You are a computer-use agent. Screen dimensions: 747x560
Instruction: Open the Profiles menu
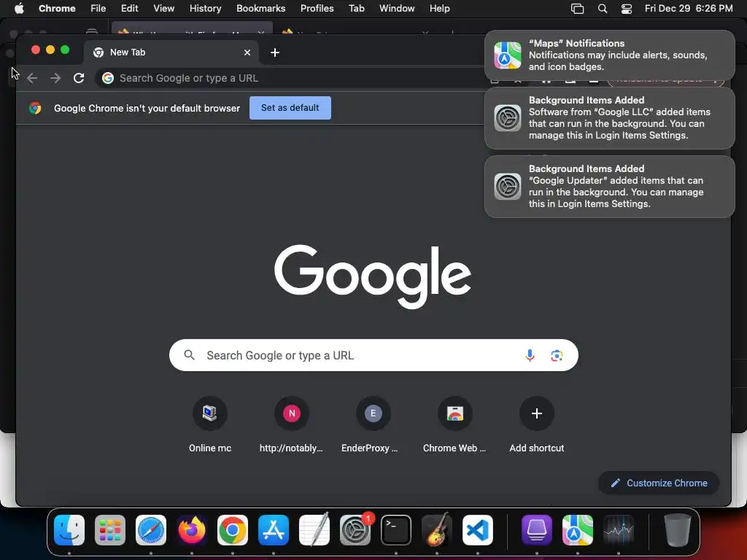(x=317, y=9)
